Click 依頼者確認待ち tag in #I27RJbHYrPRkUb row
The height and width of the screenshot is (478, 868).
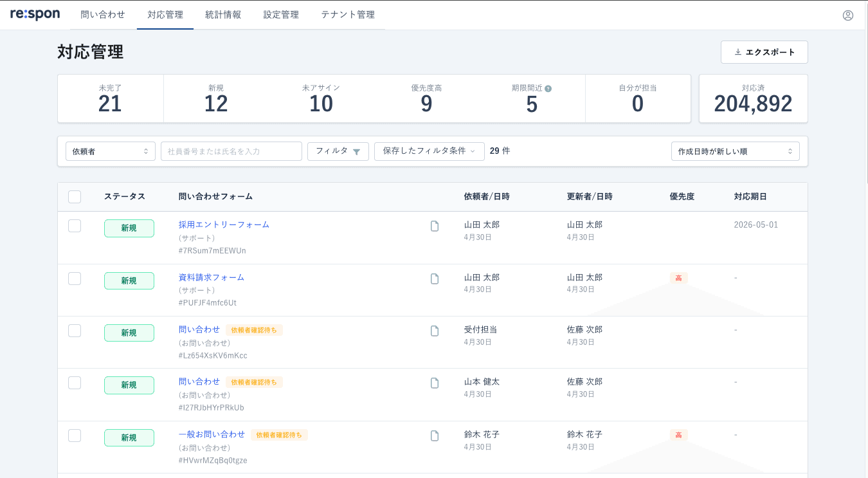click(x=254, y=382)
